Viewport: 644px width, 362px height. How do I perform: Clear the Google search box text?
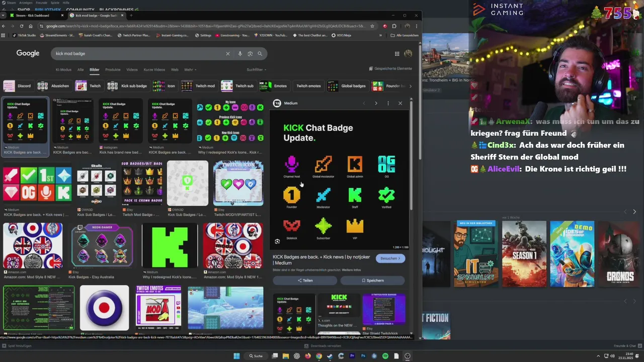tap(227, 54)
